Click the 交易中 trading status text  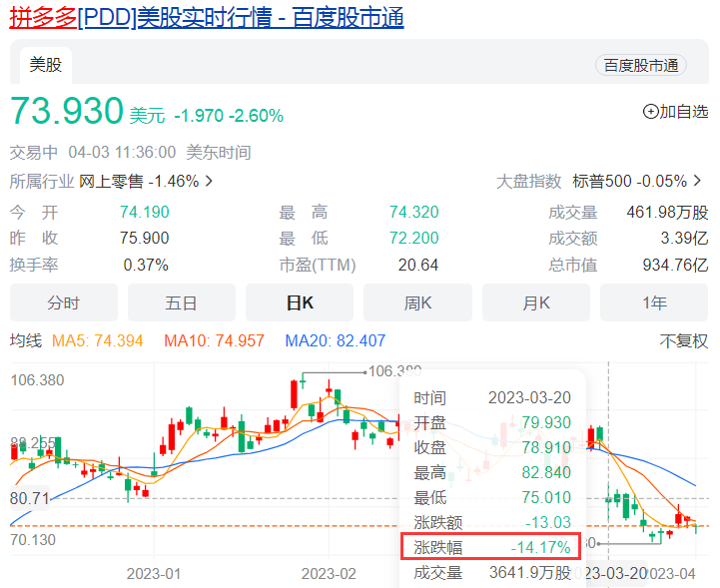pos(34,152)
